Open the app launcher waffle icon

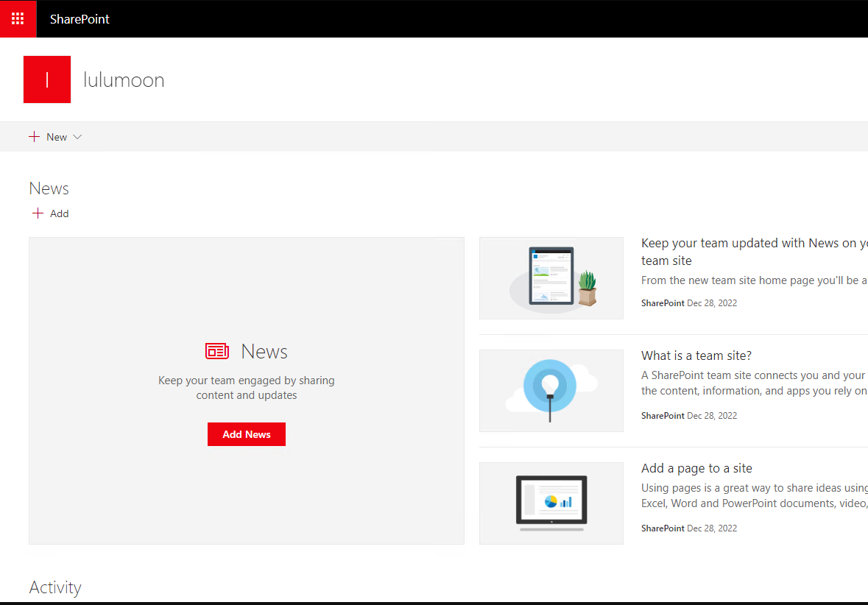(x=18, y=19)
